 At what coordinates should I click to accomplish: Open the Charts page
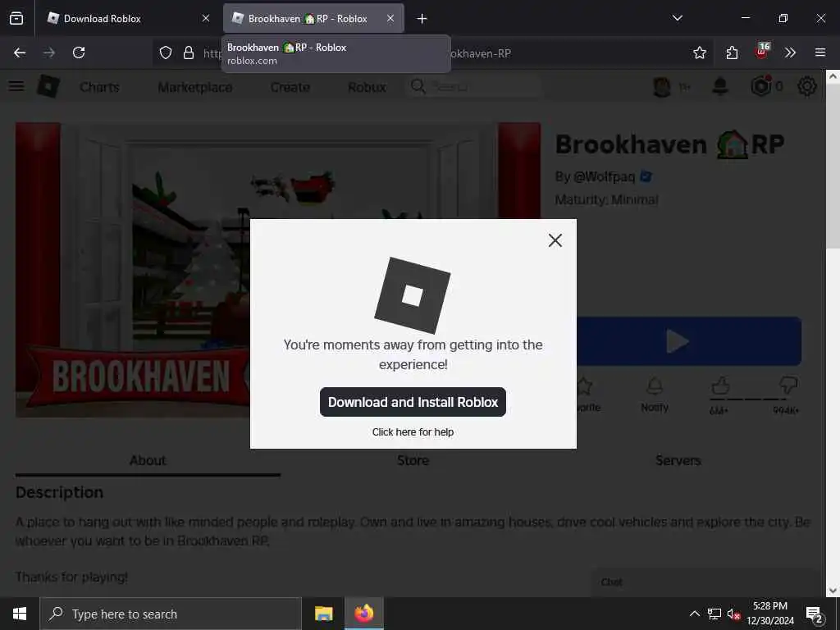pyautogui.click(x=99, y=87)
